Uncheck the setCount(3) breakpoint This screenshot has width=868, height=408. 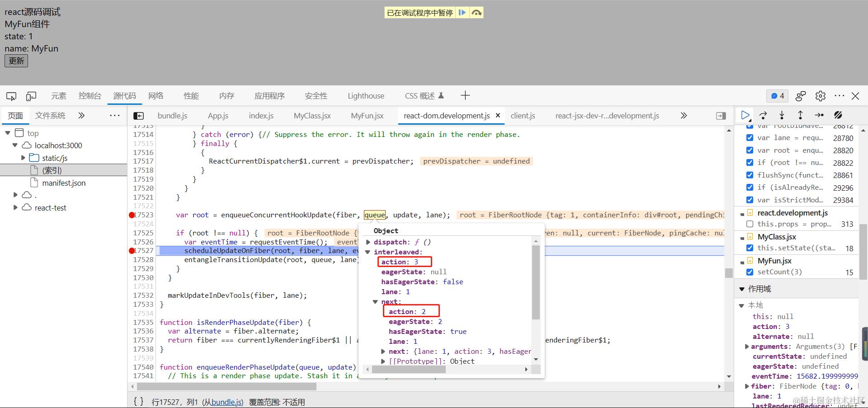750,272
